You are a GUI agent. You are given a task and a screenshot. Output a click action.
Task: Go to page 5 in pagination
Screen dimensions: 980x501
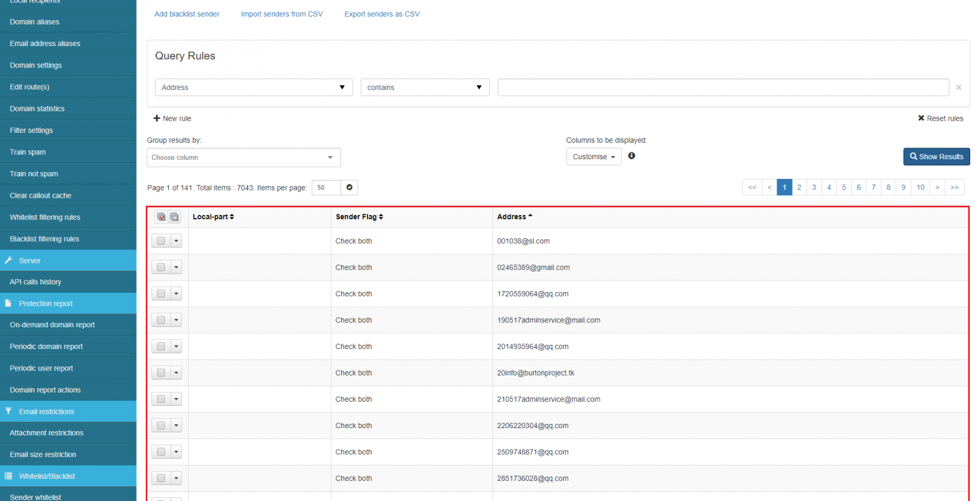[x=844, y=187]
